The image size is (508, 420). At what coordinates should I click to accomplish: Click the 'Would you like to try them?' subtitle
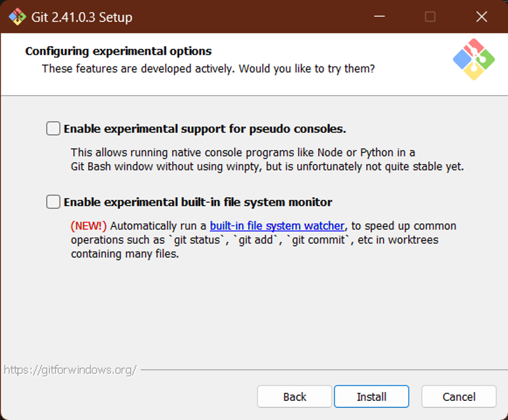(x=307, y=69)
